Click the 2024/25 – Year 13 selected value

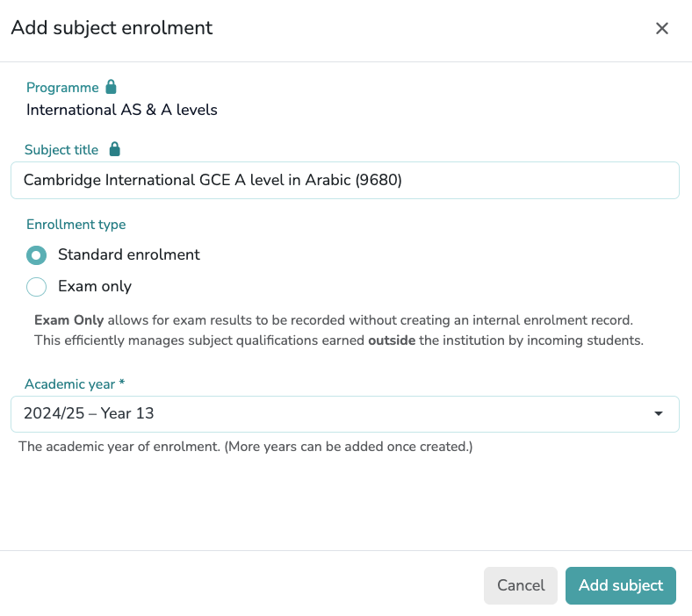point(89,414)
